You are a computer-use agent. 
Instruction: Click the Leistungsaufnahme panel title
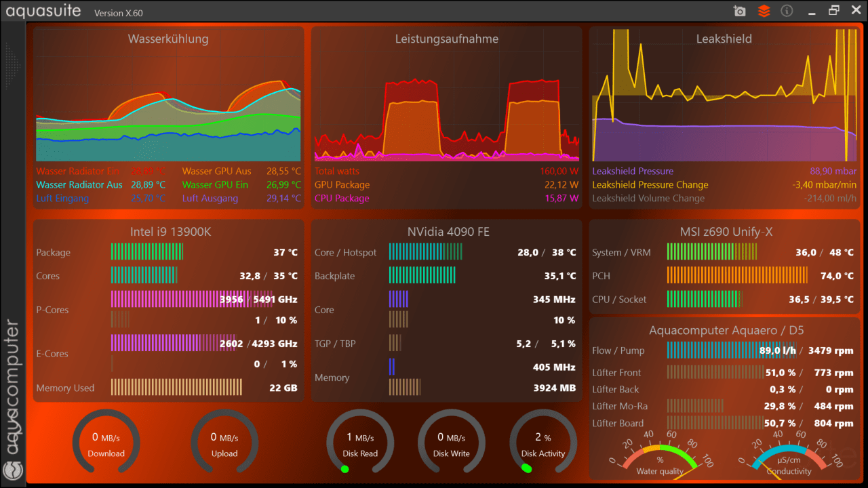tap(447, 39)
